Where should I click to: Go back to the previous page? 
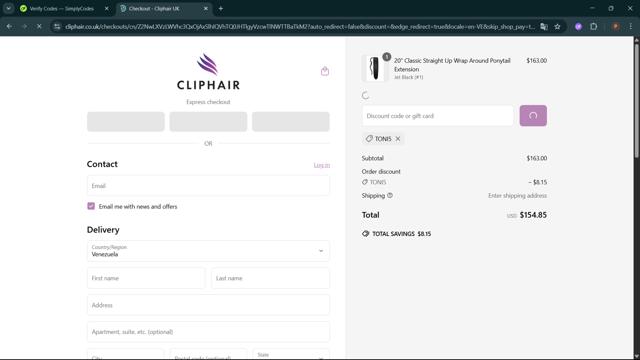click(9, 27)
